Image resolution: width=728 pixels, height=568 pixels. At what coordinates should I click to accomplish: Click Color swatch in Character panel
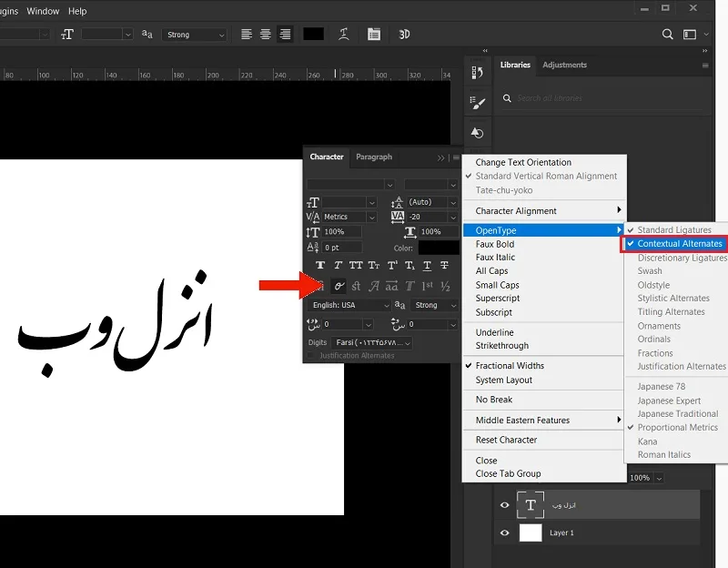(x=439, y=248)
